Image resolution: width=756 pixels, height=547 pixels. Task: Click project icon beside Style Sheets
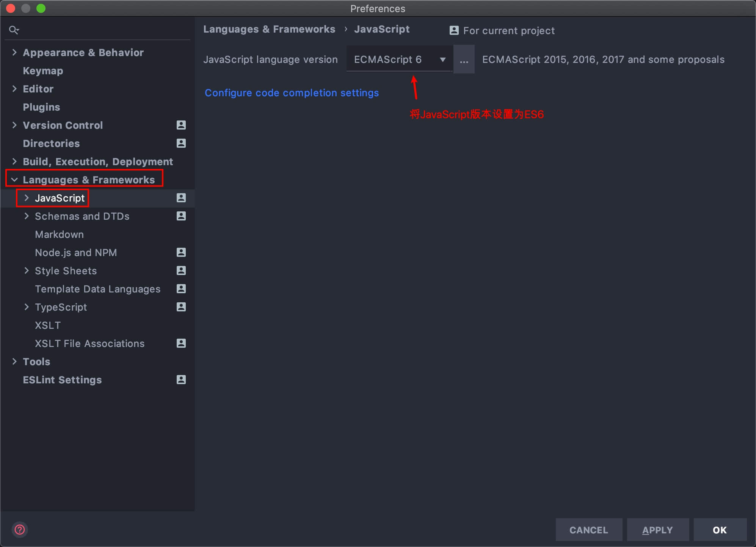coord(181,270)
